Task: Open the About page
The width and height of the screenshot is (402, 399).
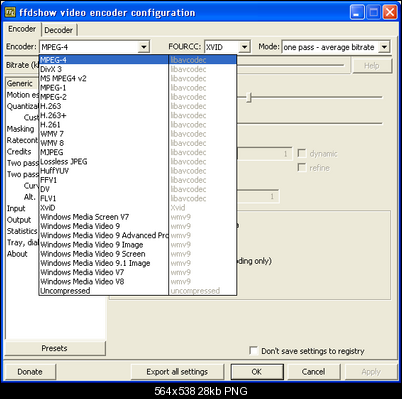Action: (x=17, y=254)
